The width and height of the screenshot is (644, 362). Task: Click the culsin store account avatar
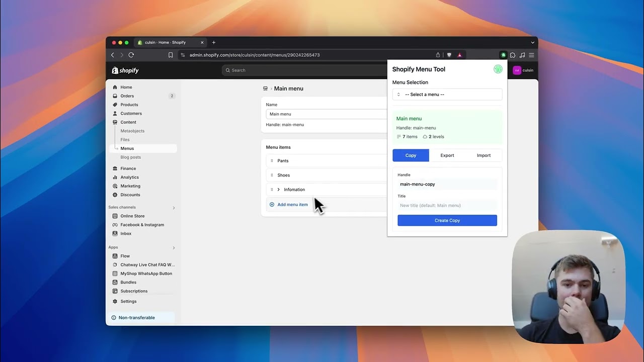tap(517, 70)
